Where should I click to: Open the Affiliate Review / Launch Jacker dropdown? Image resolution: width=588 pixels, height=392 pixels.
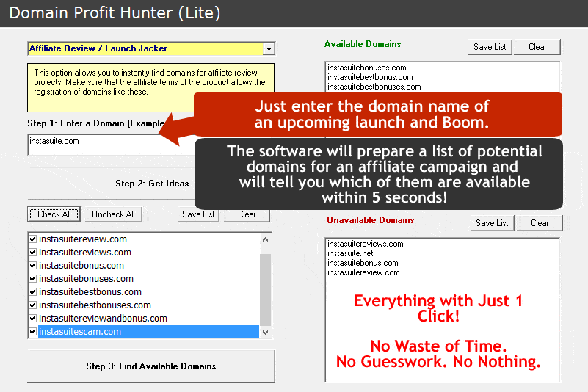pyautogui.click(x=269, y=48)
